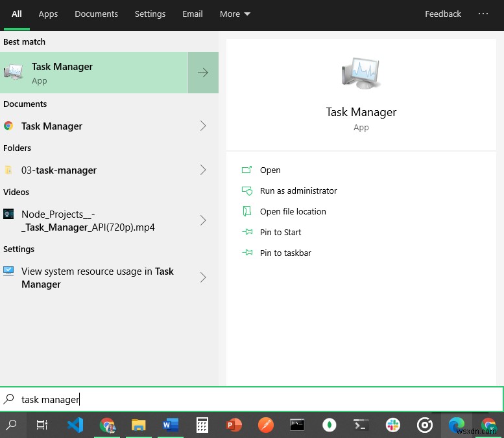Select Task Manager App best match
The width and height of the screenshot is (504, 438).
[x=93, y=73]
